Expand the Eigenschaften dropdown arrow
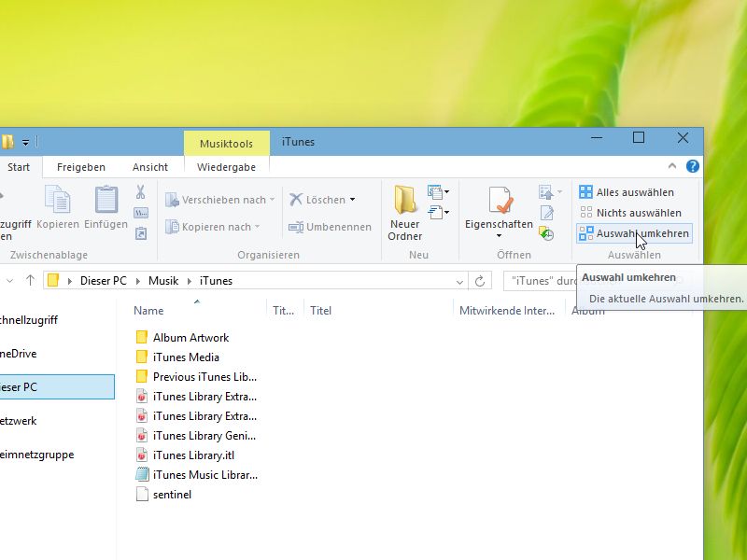 pos(499,236)
